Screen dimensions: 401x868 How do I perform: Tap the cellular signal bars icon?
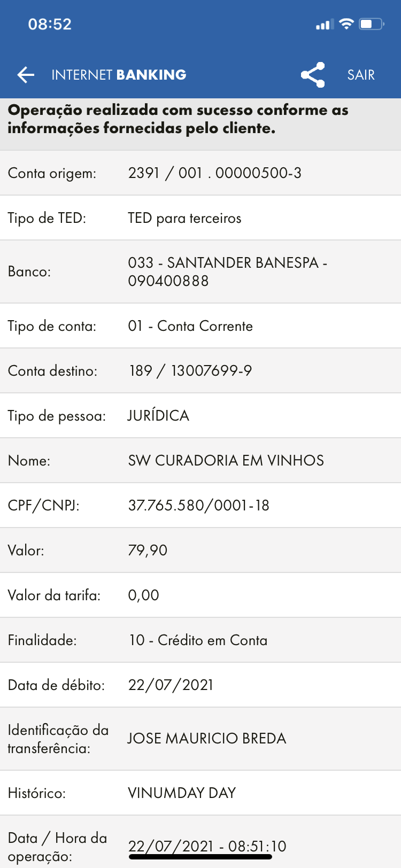click(x=324, y=25)
